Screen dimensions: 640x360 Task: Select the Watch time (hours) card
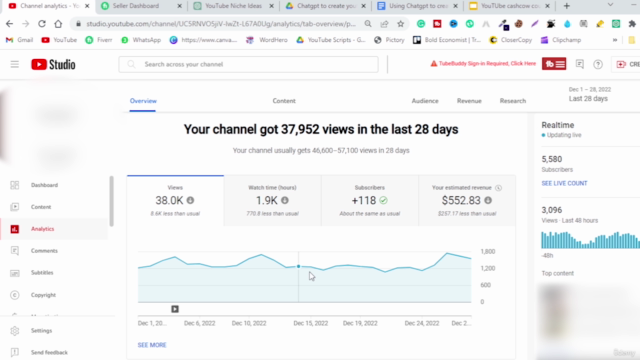point(272,200)
